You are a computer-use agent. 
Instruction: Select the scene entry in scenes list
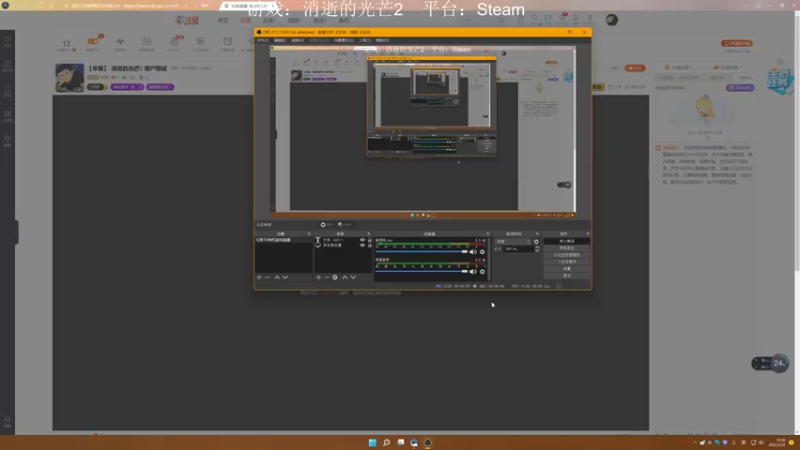tap(284, 240)
